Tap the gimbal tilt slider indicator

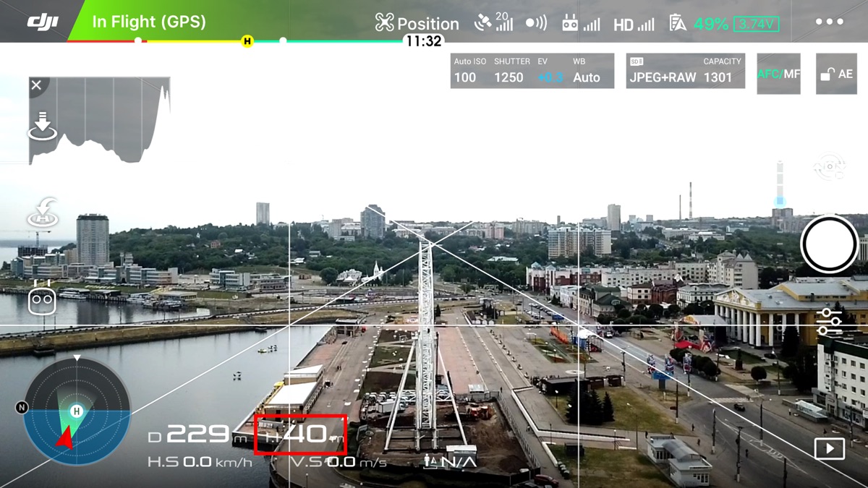tap(780, 201)
